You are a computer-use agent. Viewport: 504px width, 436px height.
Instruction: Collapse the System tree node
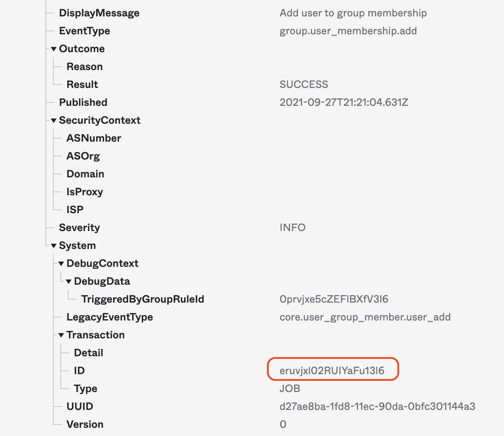point(54,245)
